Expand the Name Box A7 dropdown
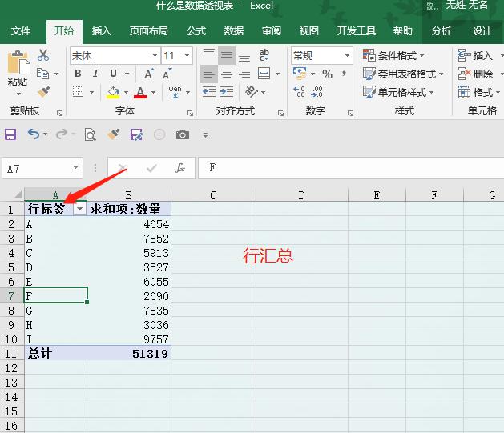504x433 pixels. point(75,167)
